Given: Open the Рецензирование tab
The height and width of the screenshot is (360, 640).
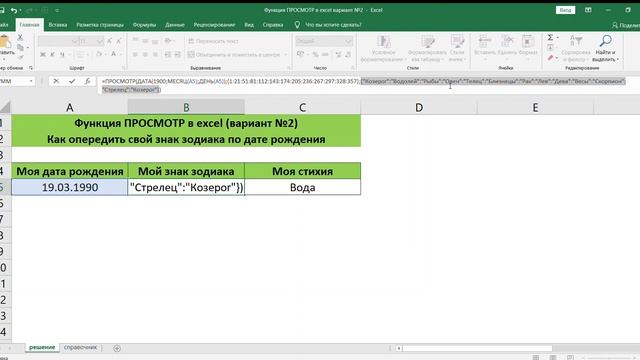Looking at the screenshot, I should 214,25.
